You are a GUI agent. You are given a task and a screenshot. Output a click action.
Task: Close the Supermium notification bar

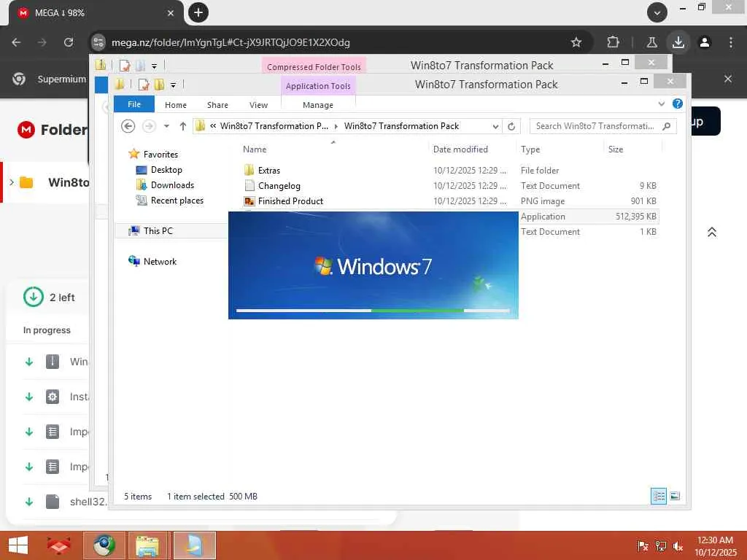coord(727,79)
